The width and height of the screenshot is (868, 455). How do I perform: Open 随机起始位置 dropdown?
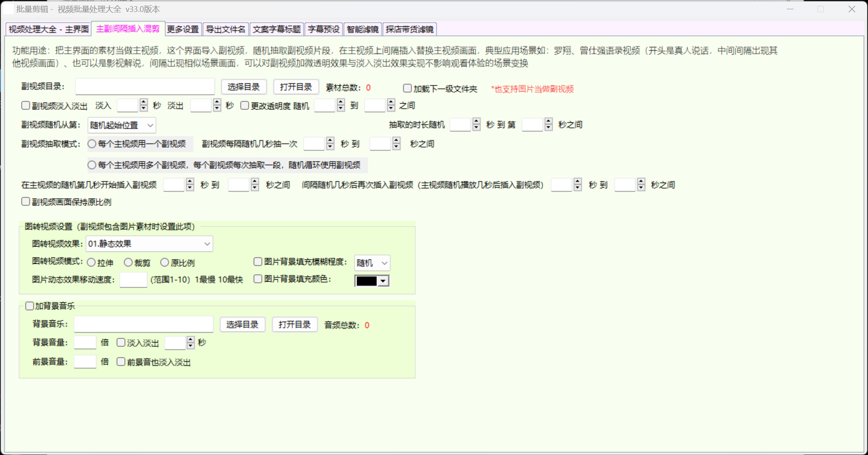122,125
